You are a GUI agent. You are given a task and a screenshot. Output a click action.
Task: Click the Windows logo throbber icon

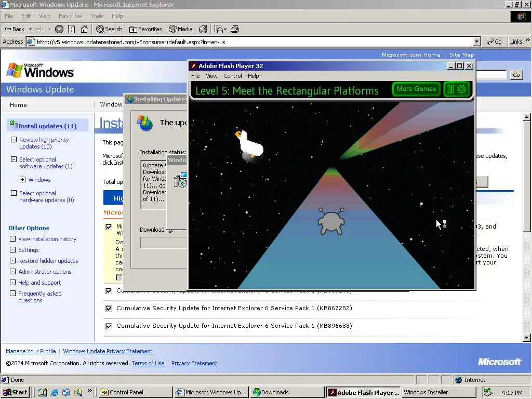click(521, 16)
